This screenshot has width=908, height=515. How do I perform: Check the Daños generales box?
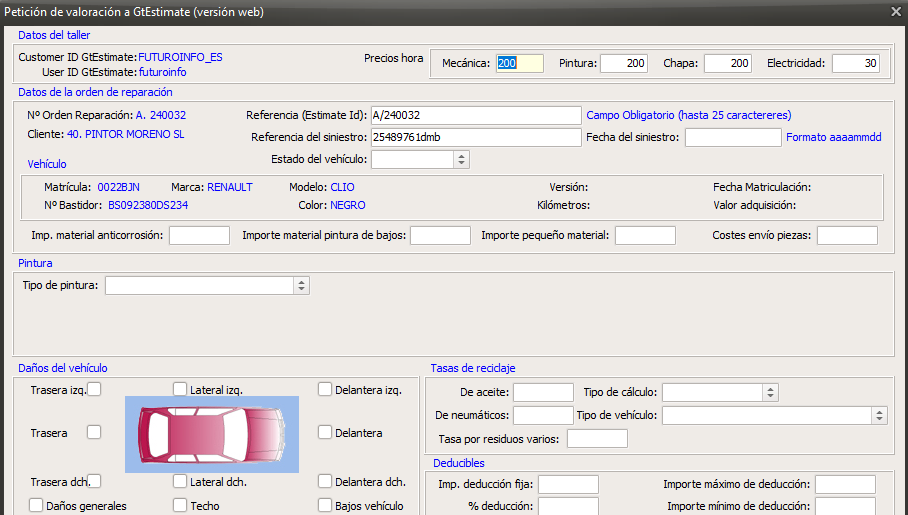[x=36, y=505]
